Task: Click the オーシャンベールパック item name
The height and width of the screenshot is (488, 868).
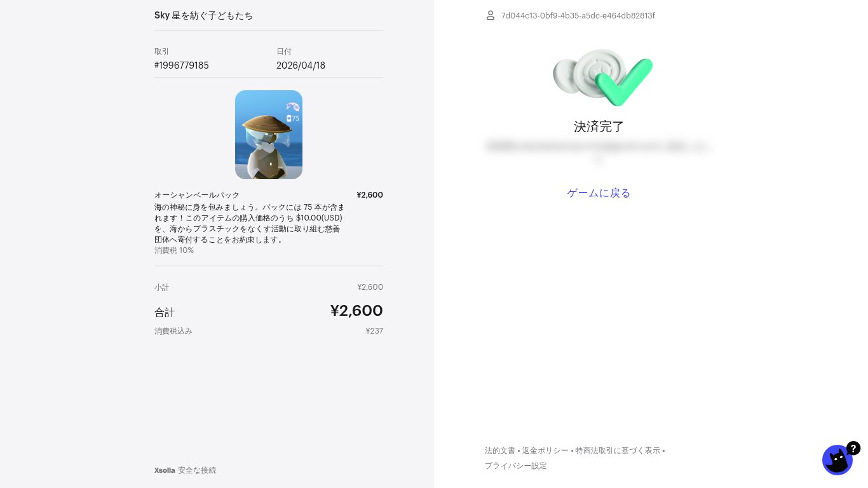Action: [x=197, y=195]
